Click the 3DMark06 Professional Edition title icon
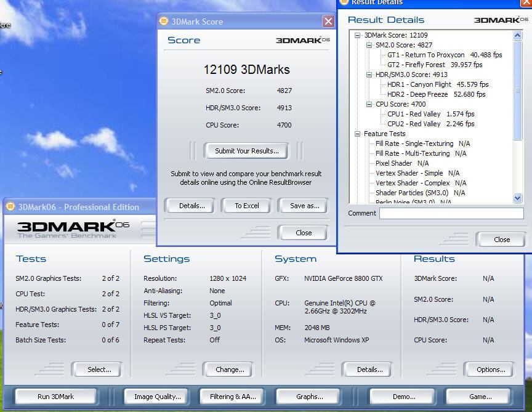Screen dimensions: 532x412 coord(10,206)
